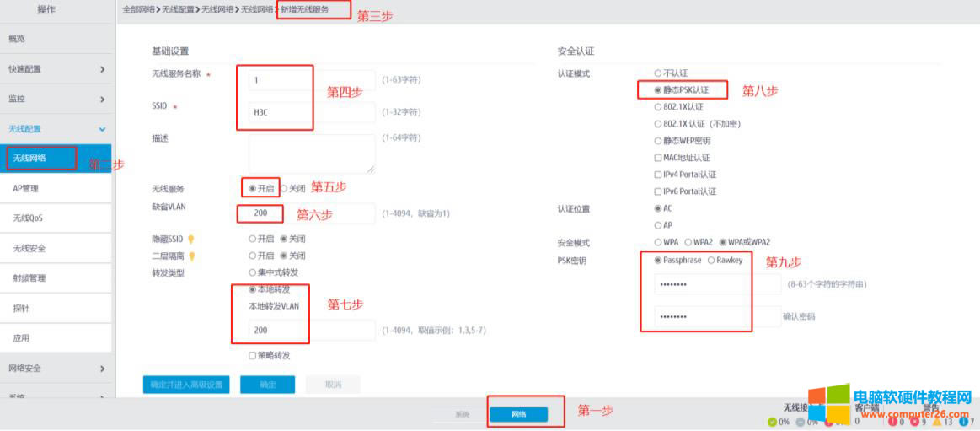The height and width of the screenshot is (431, 980).
Task: Focus the 本地转发VLAN input field
Action: pos(312,331)
